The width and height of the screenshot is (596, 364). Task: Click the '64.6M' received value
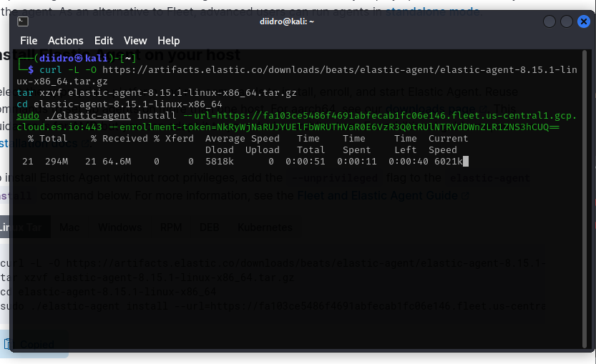click(117, 162)
